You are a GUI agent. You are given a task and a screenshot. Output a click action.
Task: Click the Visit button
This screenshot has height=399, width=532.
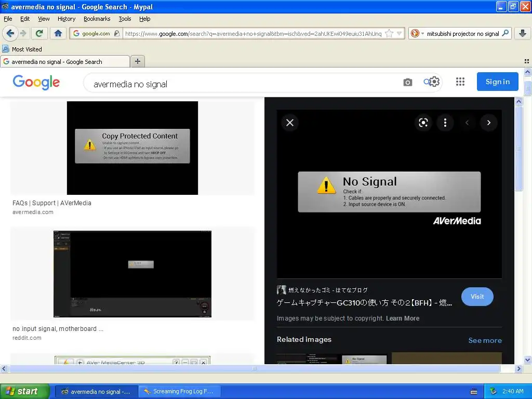(x=477, y=297)
